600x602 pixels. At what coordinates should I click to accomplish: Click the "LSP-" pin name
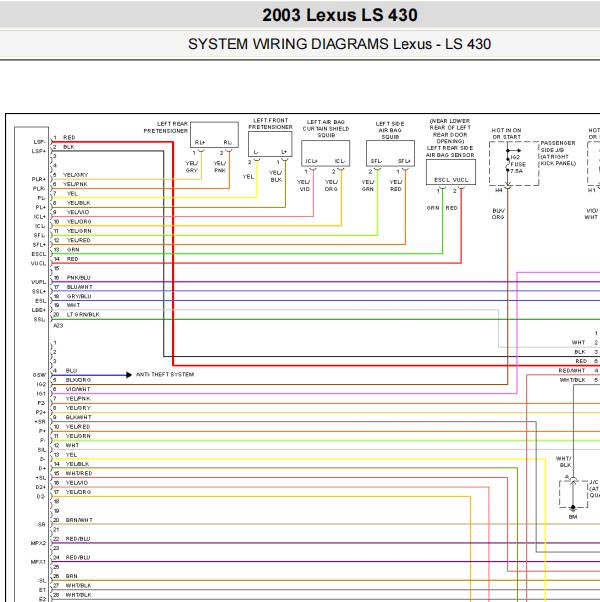pos(40,142)
